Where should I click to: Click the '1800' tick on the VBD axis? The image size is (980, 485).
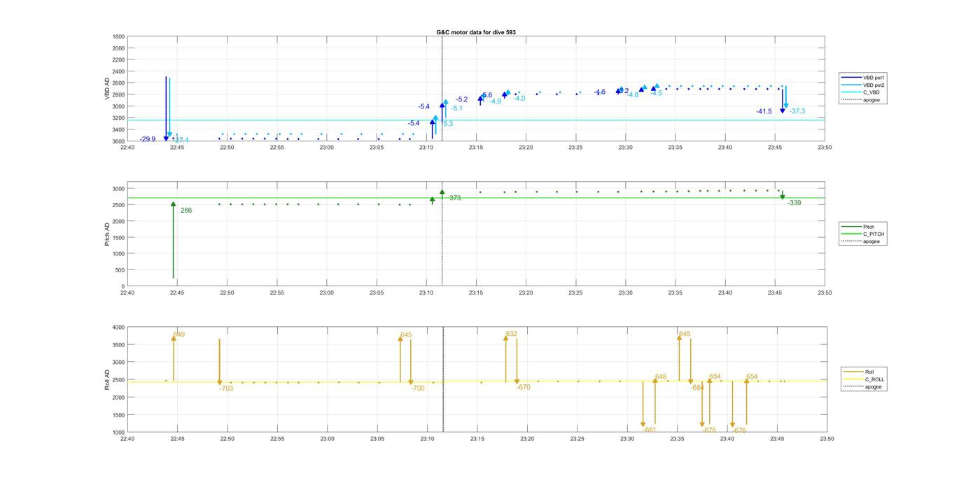click(118, 36)
